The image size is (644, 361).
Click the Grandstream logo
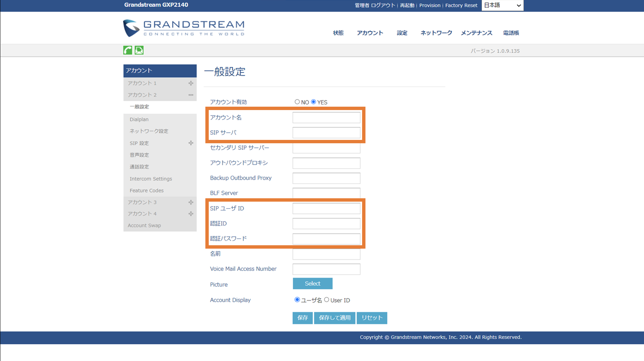[184, 28]
